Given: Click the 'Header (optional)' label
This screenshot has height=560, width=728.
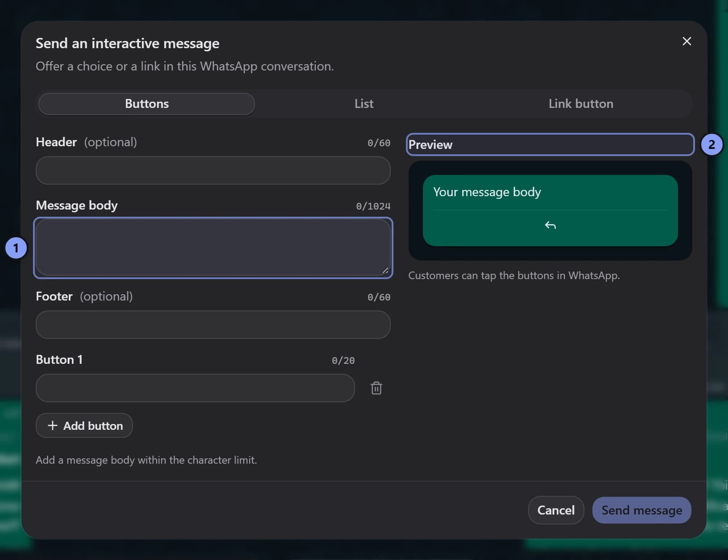Looking at the screenshot, I should [87, 142].
